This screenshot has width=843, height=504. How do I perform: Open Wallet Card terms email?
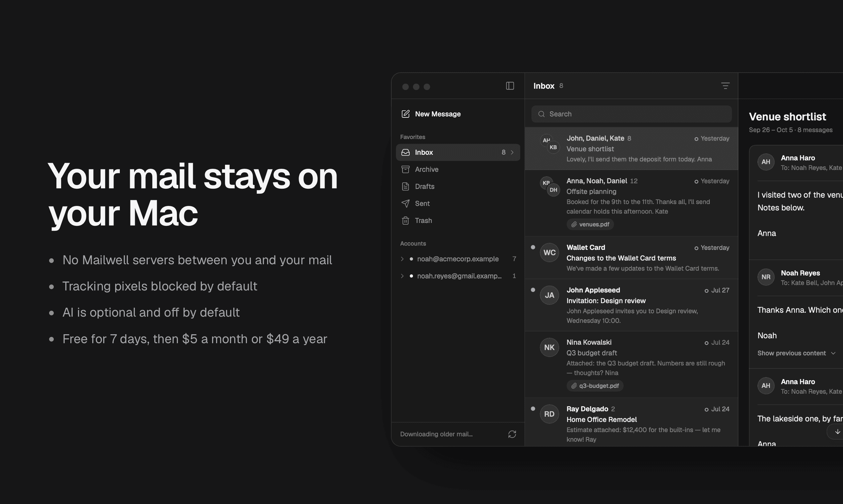pyautogui.click(x=631, y=258)
